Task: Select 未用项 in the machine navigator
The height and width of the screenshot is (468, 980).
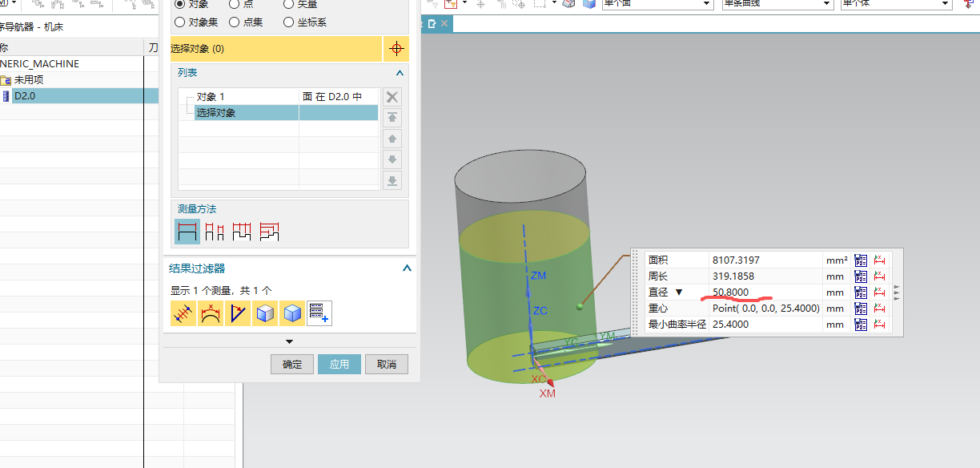Action: point(28,80)
